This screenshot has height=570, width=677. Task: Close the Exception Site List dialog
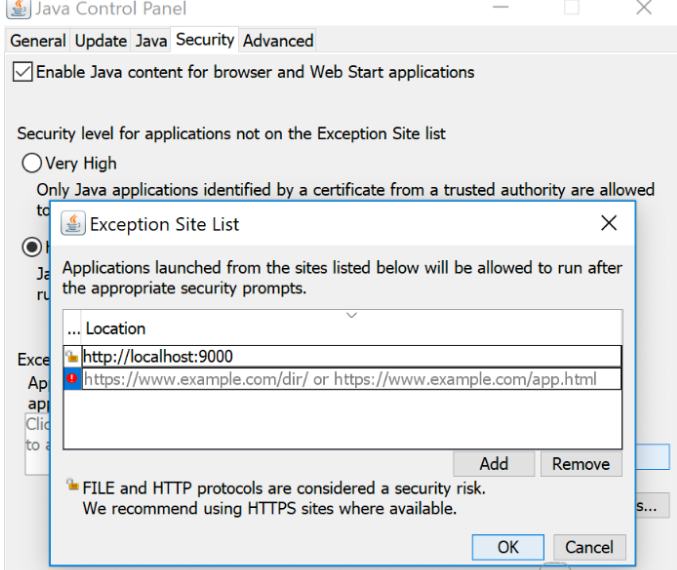(x=609, y=223)
